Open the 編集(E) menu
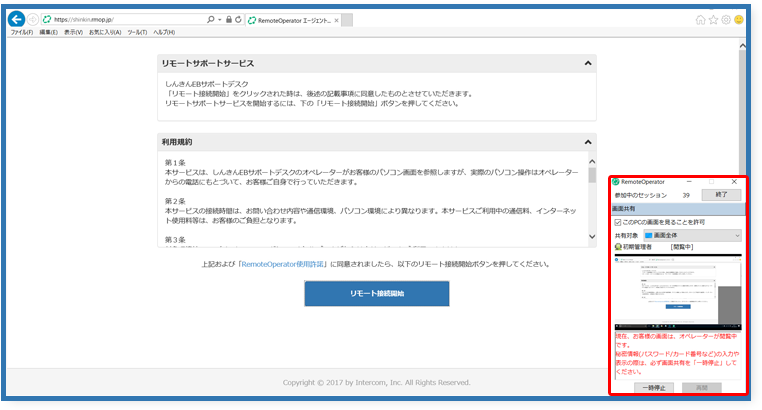The height and width of the screenshot is (410, 762). [x=48, y=32]
